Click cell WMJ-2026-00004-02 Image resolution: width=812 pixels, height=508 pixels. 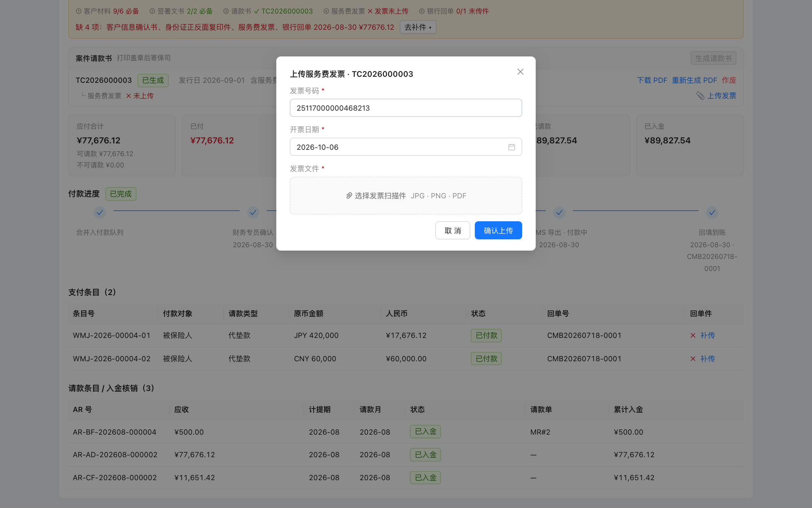(x=111, y=359)
